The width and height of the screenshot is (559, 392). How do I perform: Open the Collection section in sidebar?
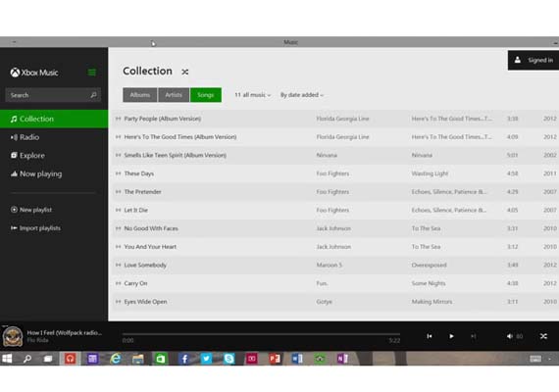(54, 119)
